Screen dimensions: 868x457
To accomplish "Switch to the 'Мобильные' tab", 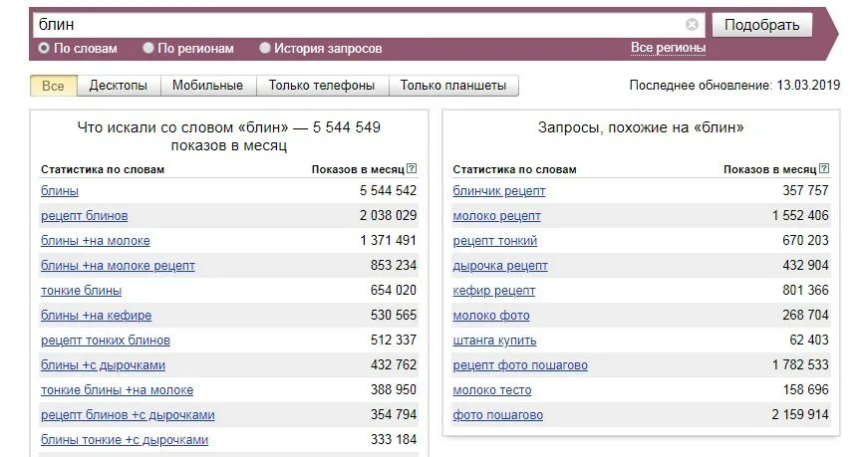I will pyautogui.click(x=207, y=86).
